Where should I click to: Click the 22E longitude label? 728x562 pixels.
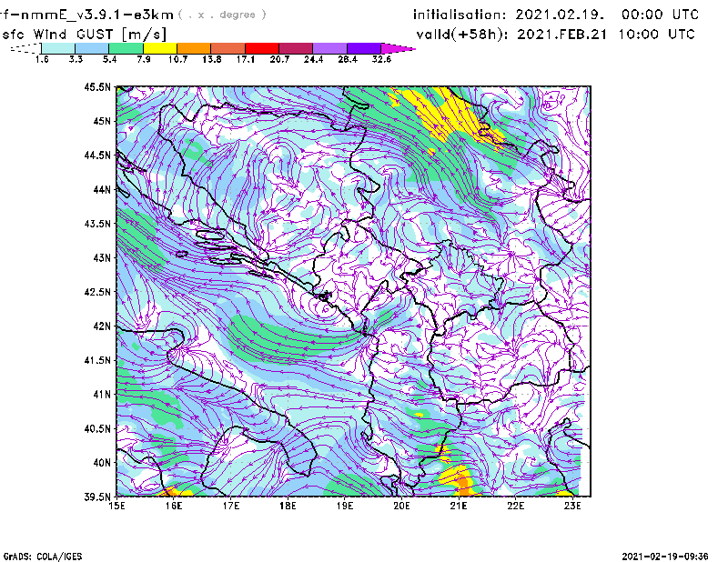coord(516,506)
